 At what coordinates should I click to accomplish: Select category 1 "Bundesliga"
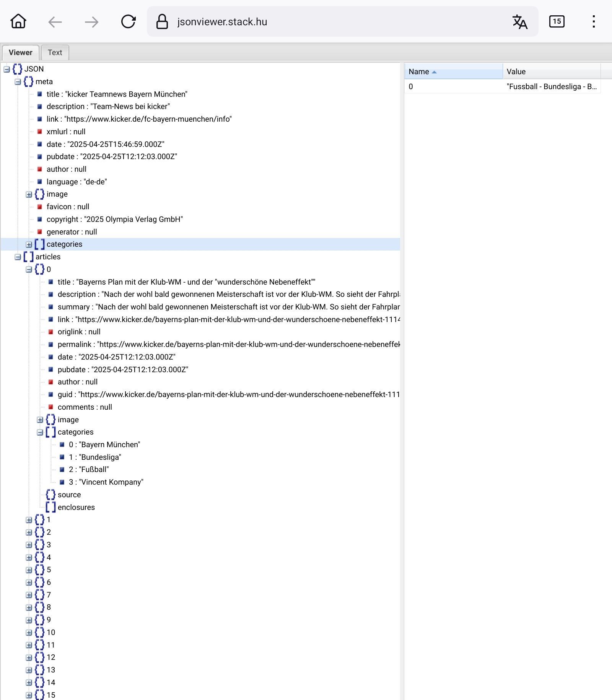(95, 457)
